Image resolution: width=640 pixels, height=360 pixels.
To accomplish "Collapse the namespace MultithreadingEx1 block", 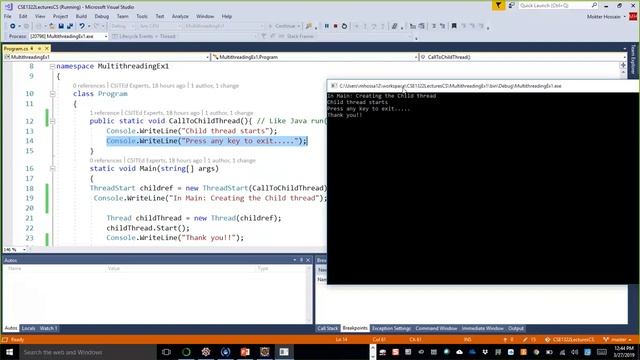I will (52, 66).
